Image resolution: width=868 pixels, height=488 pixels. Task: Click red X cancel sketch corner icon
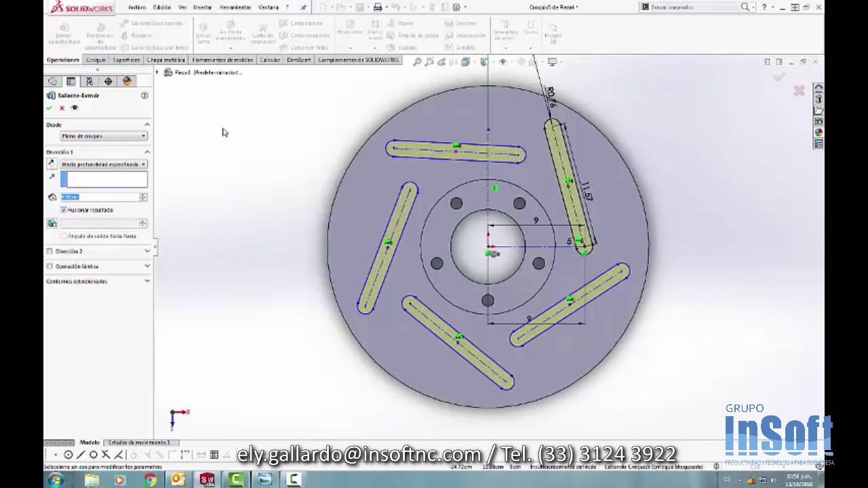point(799,91)
